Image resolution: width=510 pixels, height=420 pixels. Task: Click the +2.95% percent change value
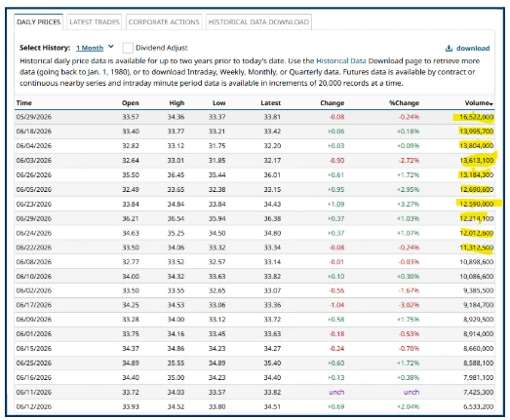click(x=408, y=189)
